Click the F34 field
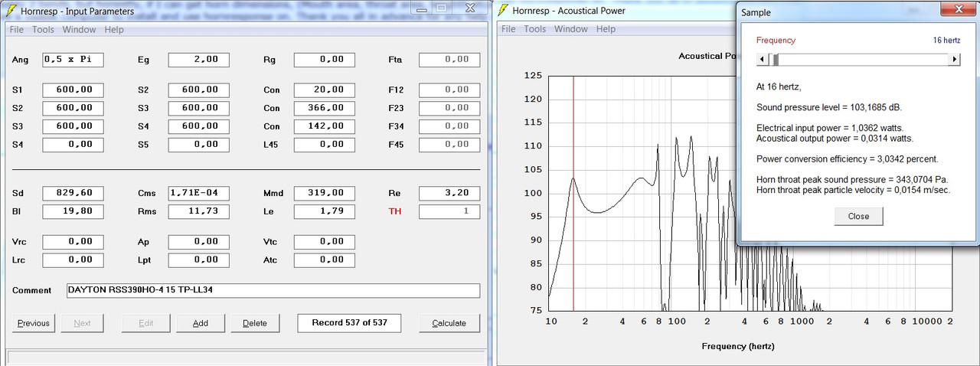 pyautogui.click(x=449, y=126)
